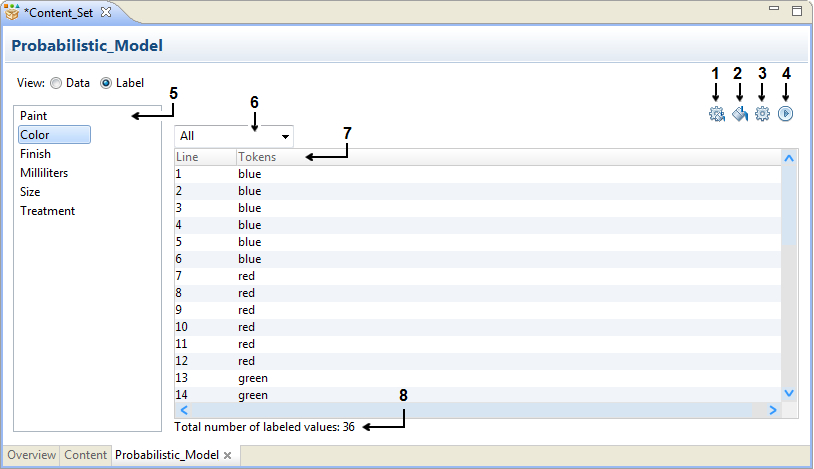The image size is (814, 469).
Task: Open the All filter dropdown
Action: click(x=235, y=135)
